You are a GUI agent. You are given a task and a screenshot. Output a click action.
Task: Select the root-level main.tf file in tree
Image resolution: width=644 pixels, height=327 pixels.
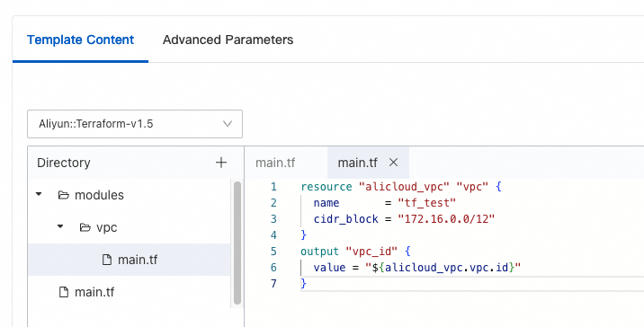click(x=130, y=292)
